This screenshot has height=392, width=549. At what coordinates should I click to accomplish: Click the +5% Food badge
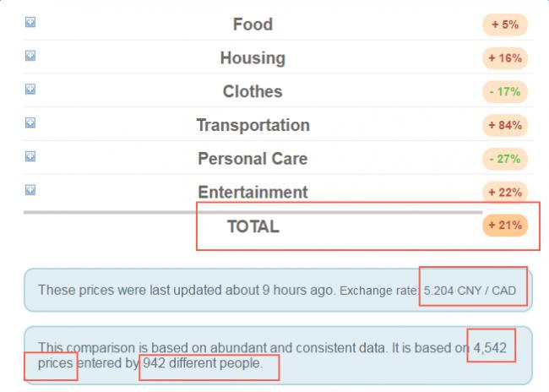click(x=505, y=24)
